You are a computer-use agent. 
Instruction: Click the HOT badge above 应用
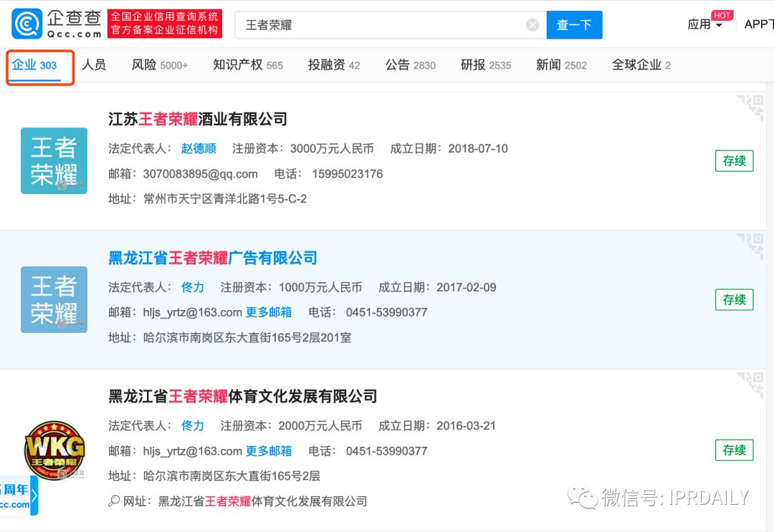coord(722,15)
